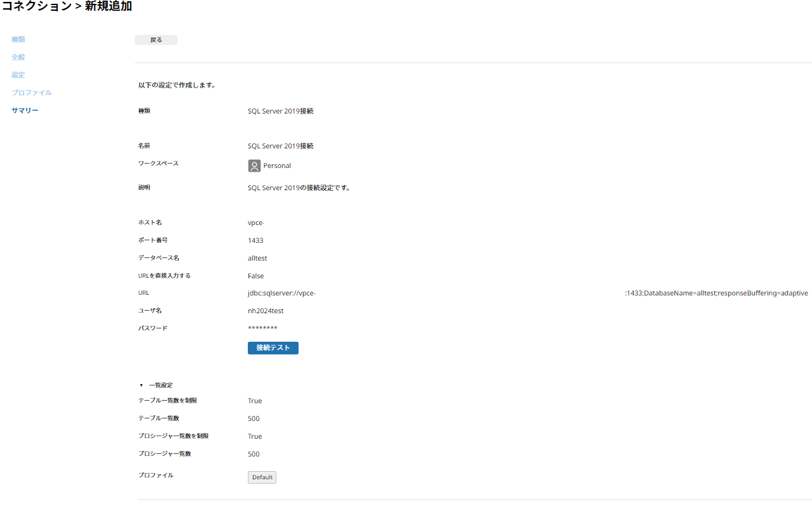Click the 戻る back button
The image size is (812, 511).
pyautogui.click(x=156, y=40)
